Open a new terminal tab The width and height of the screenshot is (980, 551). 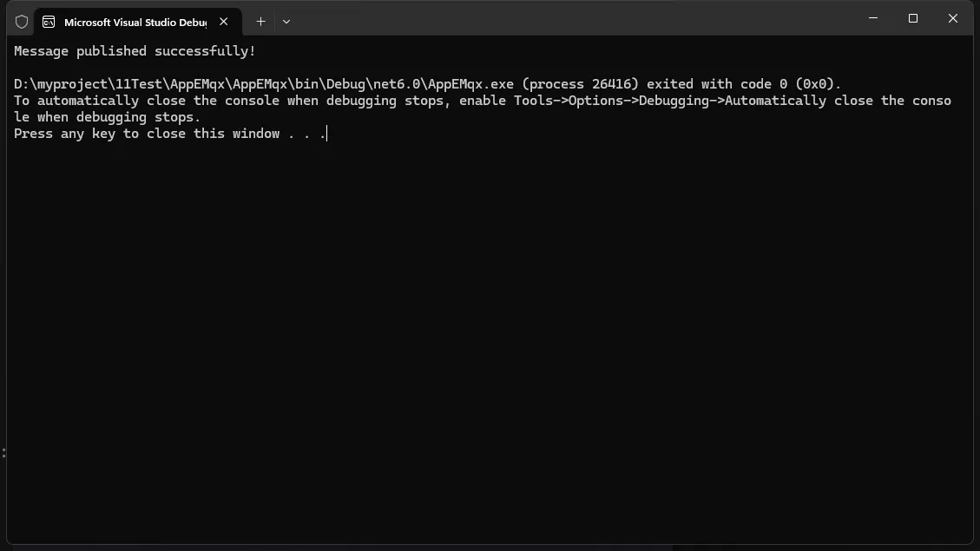click(260, 22)
